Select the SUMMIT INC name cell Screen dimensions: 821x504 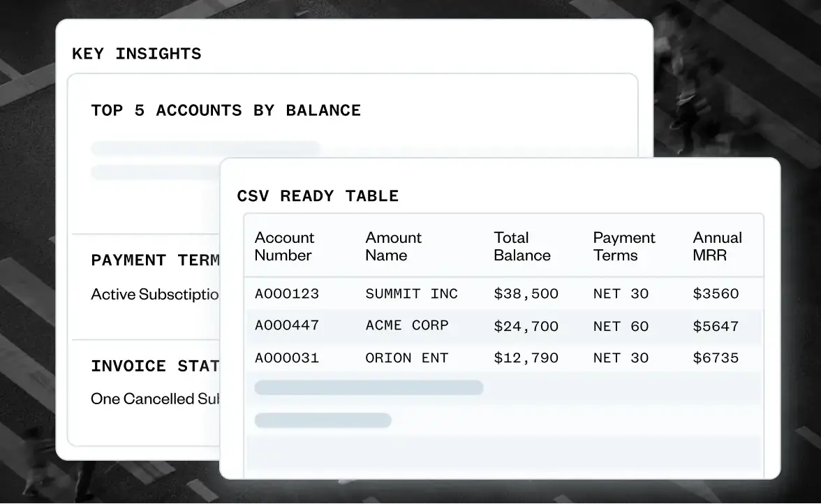pos(411,294)
